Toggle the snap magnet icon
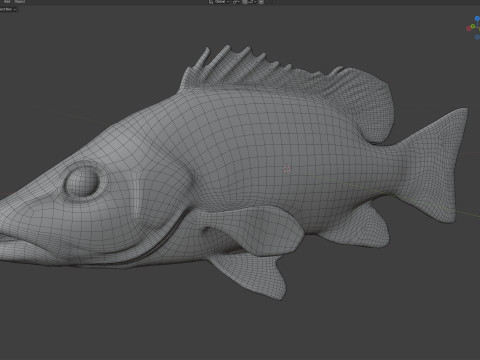Viewport: 480px width, 360px height. (x=245, y=2)
